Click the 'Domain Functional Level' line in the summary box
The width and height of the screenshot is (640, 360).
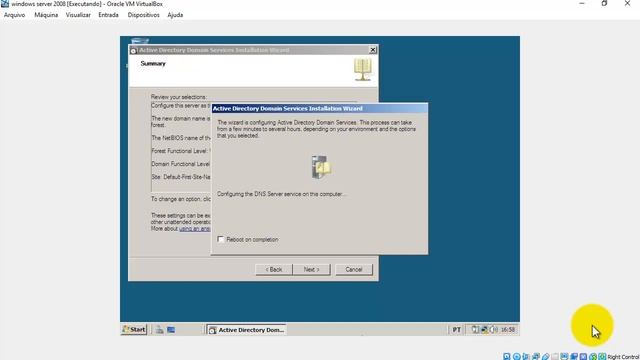181,164
